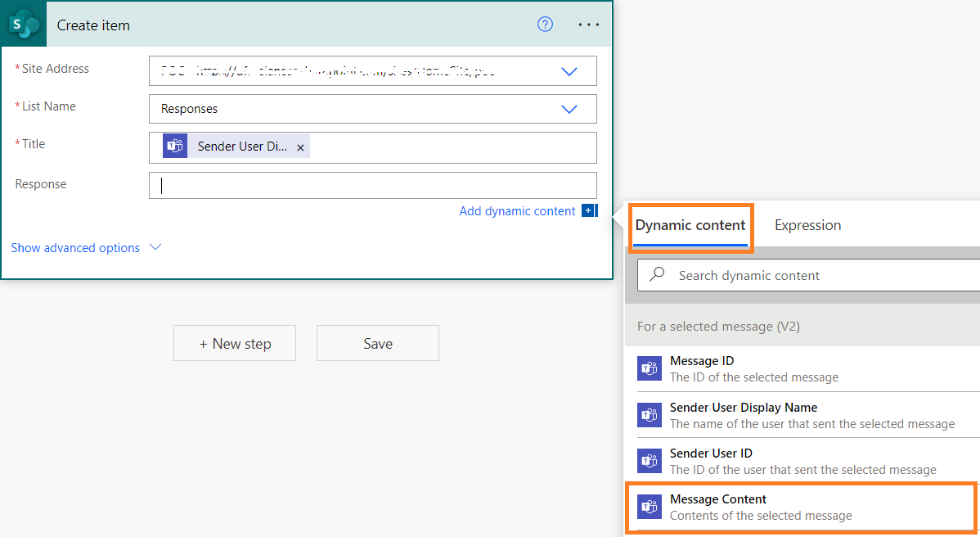This screenshot has width=980, height=537.
Task: Click the + New step button
Action: [x=235, y=343]
